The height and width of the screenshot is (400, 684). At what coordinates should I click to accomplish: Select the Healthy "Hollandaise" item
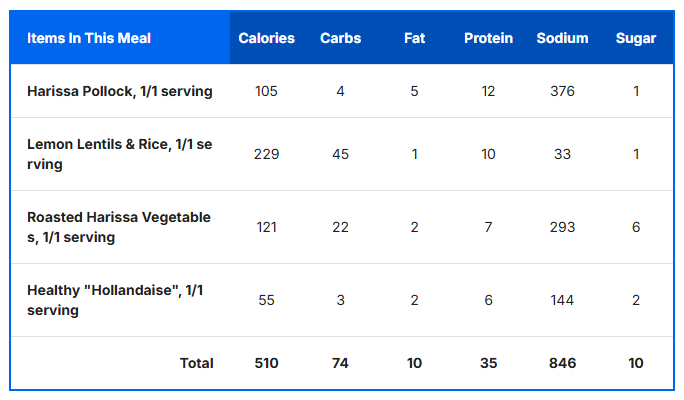coord(115,300)
